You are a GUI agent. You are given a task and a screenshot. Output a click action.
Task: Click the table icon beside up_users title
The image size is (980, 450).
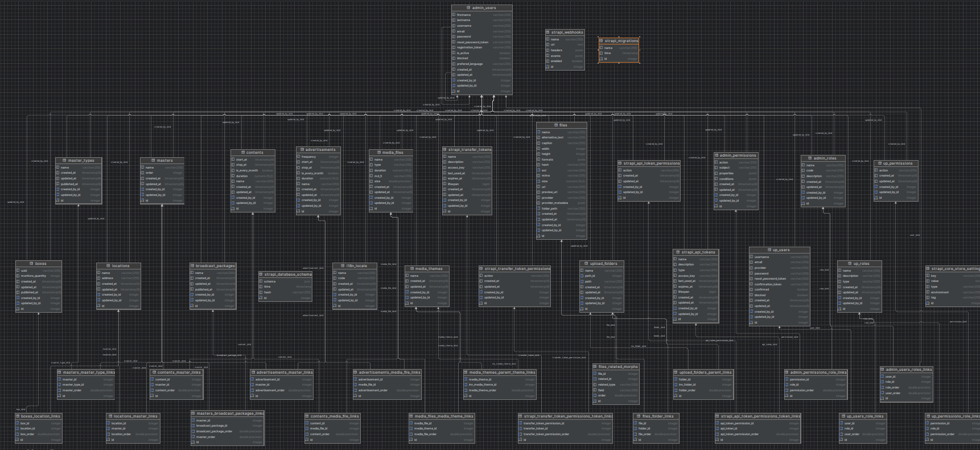click(768, 250)
